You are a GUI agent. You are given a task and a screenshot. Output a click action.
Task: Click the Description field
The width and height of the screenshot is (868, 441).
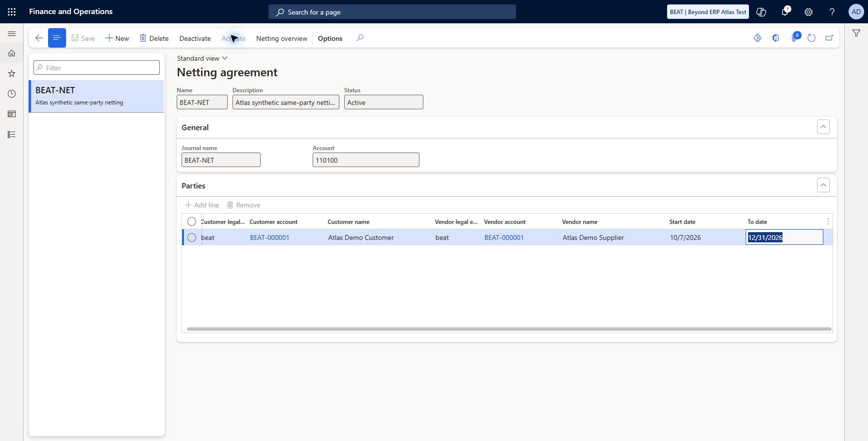pos(286,102)
